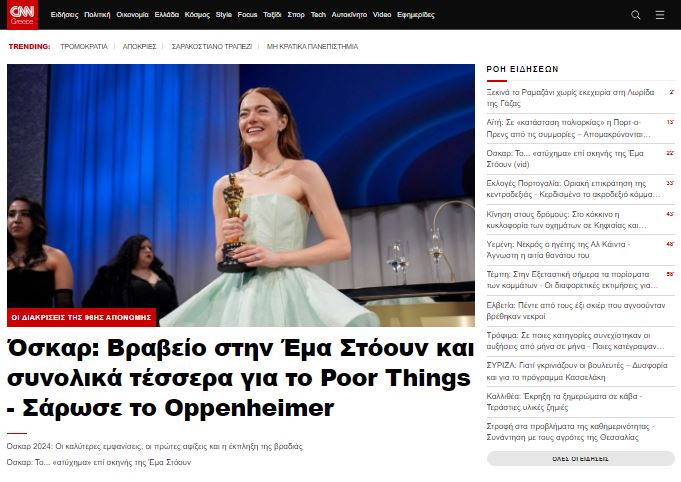Open the Τέμπη Εξεταστική story
The height and width of the screenshot is (482, 681).
tap(572, 280)
